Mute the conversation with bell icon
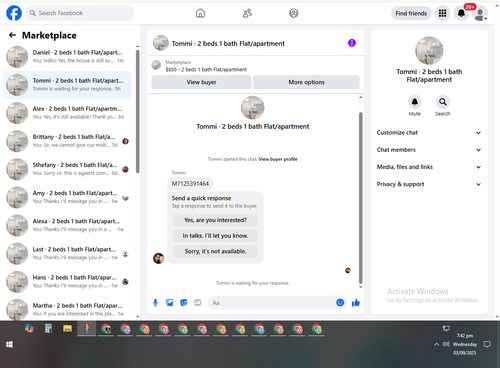This screenshot has height=368, width=500. click(415, 102)
